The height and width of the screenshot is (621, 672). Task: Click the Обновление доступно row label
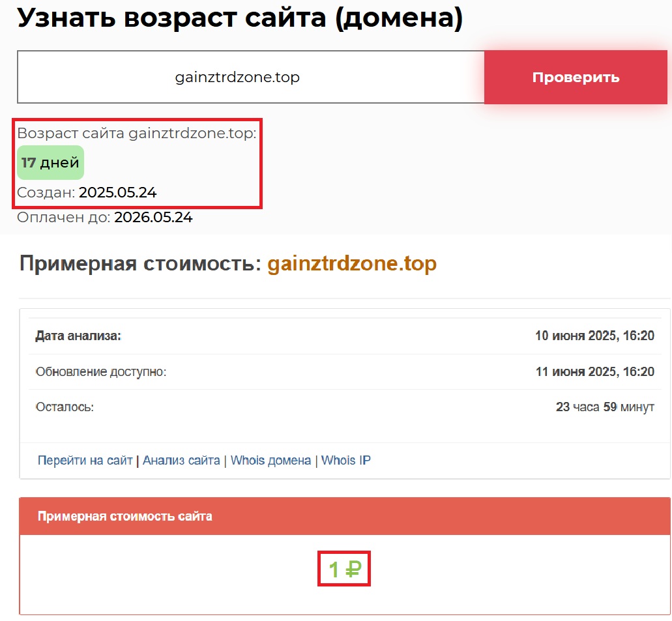pos(101,372)
